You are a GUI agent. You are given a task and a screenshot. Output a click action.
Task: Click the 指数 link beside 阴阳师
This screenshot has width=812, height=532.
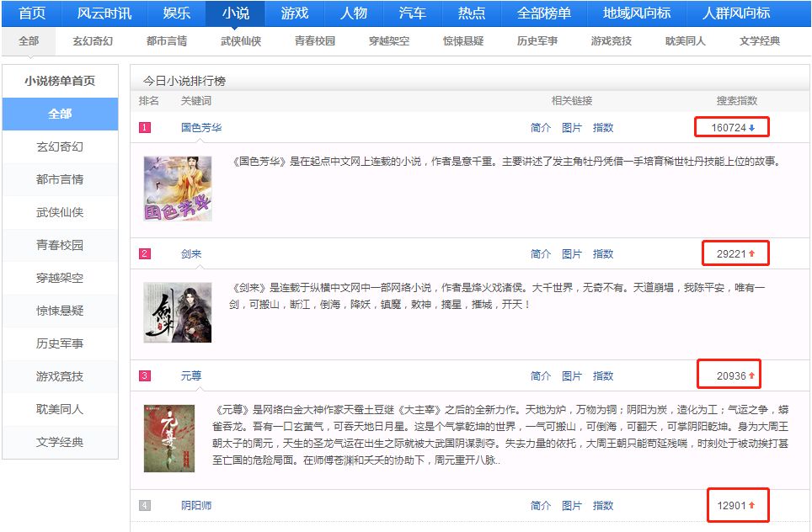604,505
